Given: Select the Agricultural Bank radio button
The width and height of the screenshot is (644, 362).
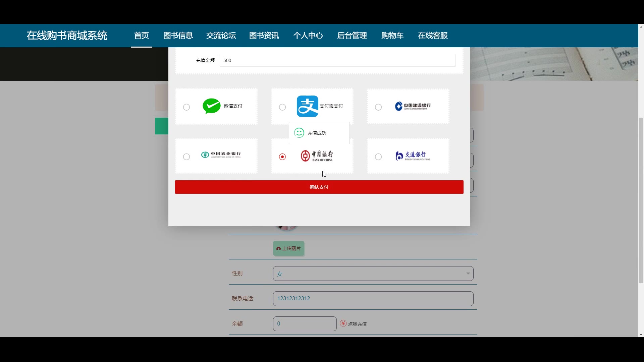Looking at the screenshot, I should pyautogui.click(x=186, y=157).
